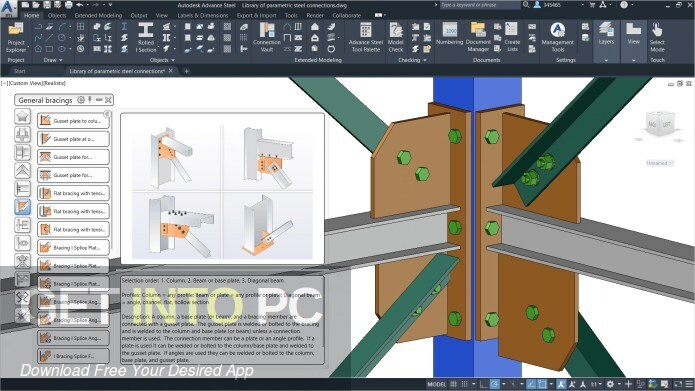Image resolution: width=695 pixels, height=391 pixels.
Task: Click the Stairs icon in Extended Modeling
Action: [332, 27]
